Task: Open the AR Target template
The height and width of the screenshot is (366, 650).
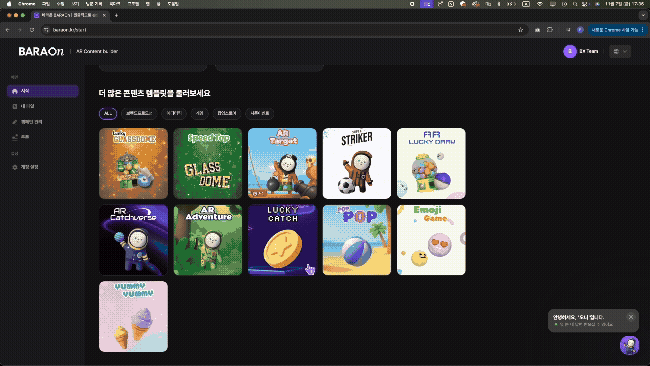Action: (282, 163)
